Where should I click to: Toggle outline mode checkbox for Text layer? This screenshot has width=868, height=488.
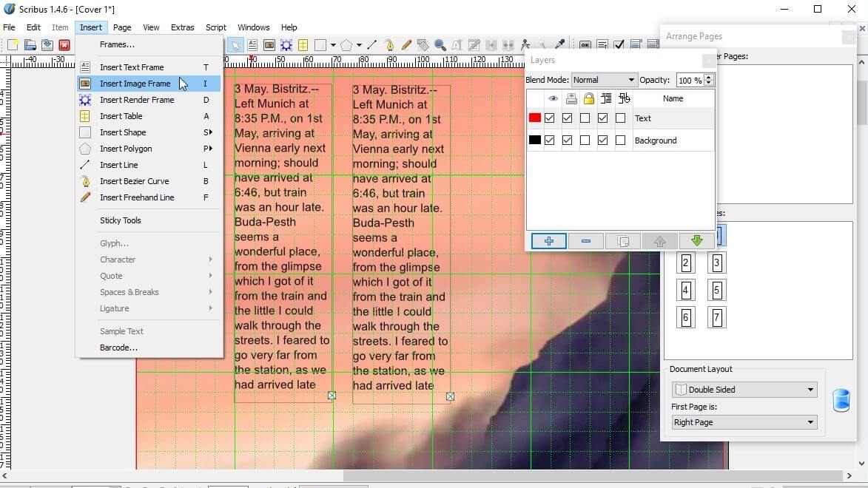(x=620, y=118)
